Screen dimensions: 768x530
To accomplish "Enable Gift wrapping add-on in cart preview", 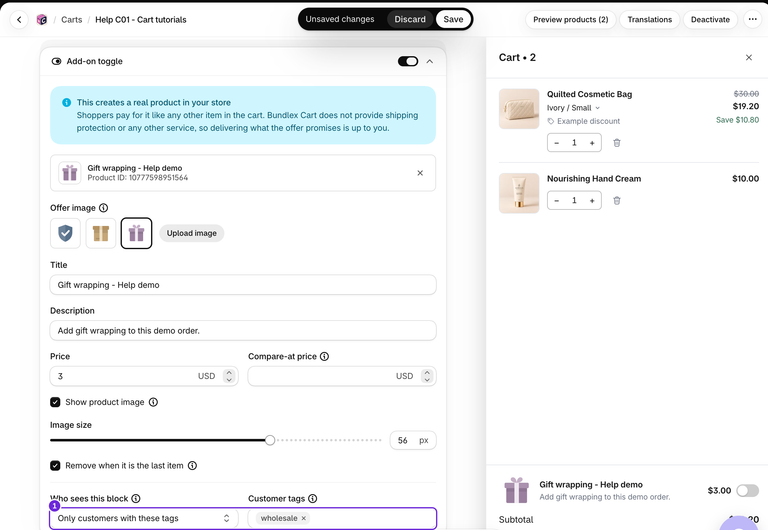I will point(747,490).
